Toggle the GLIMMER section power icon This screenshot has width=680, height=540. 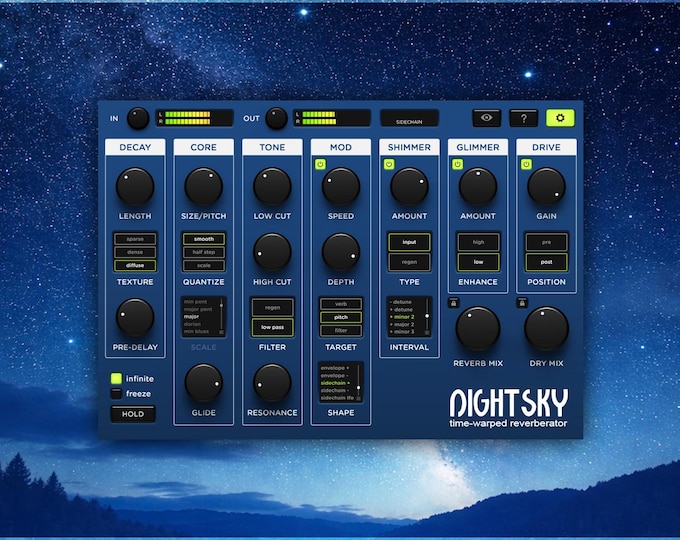458,164
